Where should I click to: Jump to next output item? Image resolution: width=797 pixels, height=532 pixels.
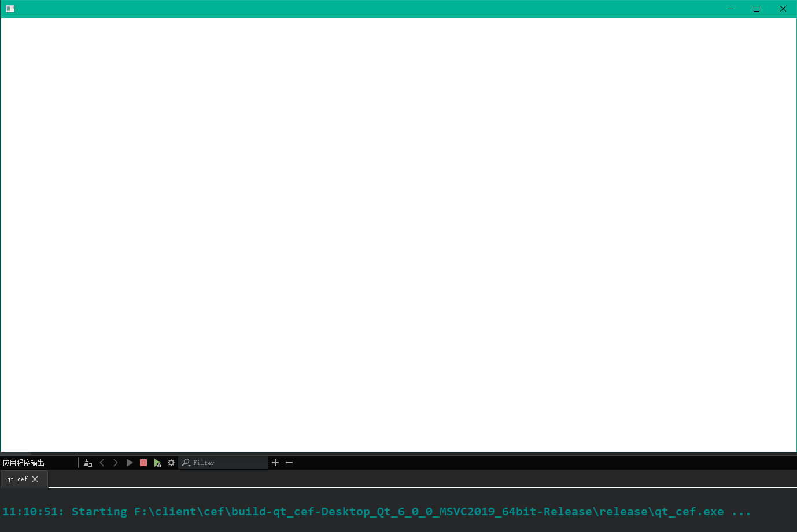[x=116, y=462]
